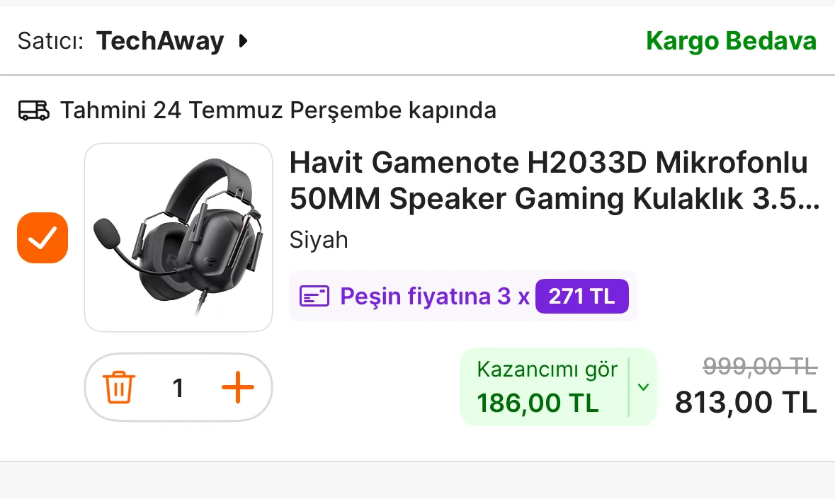Screen dimensions: 835x504
Task: Open the arrow next to TechAway
Action: point(243,41)
